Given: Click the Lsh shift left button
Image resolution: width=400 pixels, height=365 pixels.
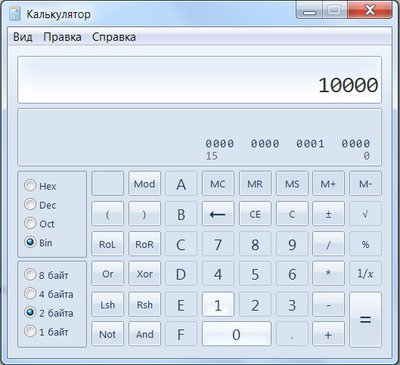Looking at the screenshot, I should coord(107,305).
